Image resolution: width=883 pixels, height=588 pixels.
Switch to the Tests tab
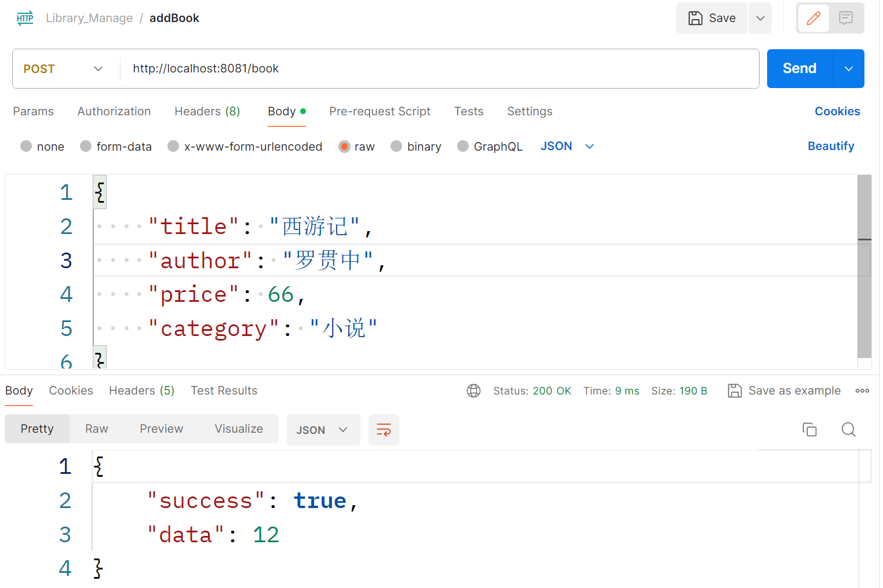click(x=469, y=111)
